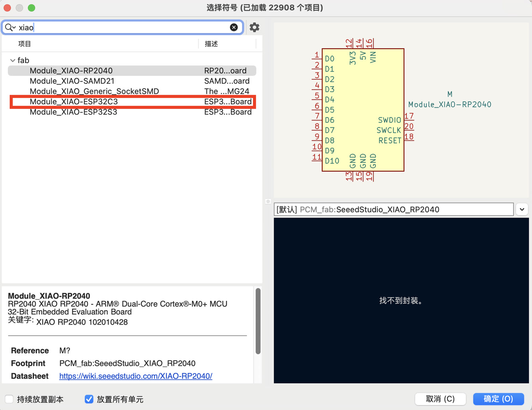
Task: Uncheck 放置所有单元 checkbox
Action: (x=89, y=399)
